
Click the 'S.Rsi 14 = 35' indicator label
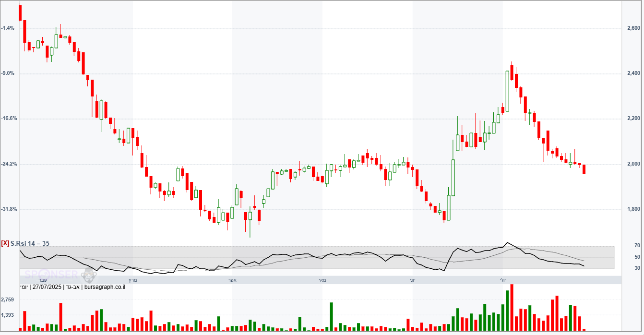point(30,243)
